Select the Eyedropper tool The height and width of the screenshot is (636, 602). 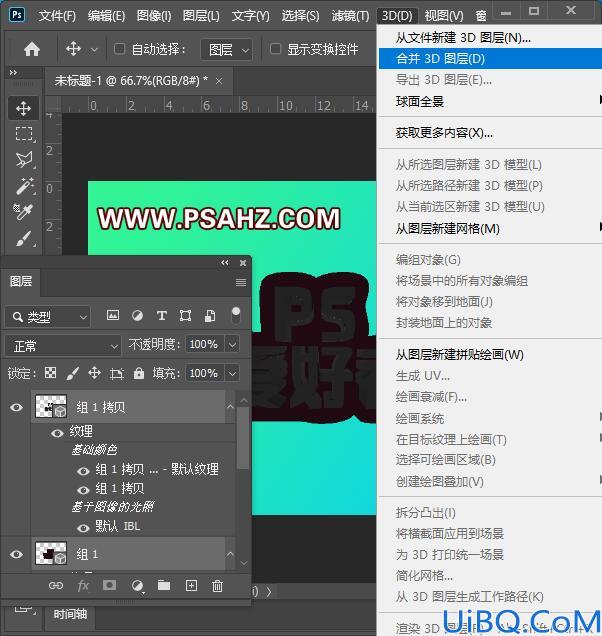(23, 212)
